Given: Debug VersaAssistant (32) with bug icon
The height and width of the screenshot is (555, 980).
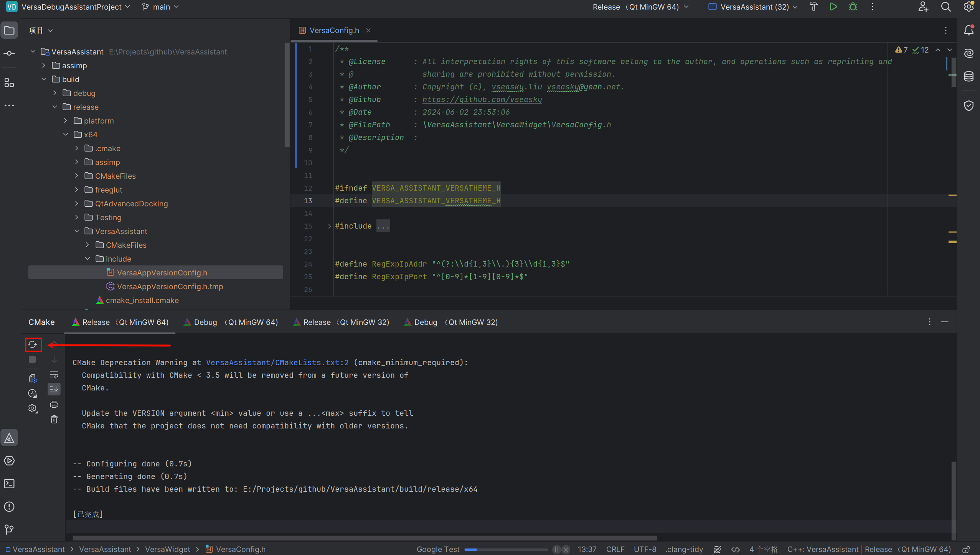Looking at the screenshot, I should click(853, 7).
